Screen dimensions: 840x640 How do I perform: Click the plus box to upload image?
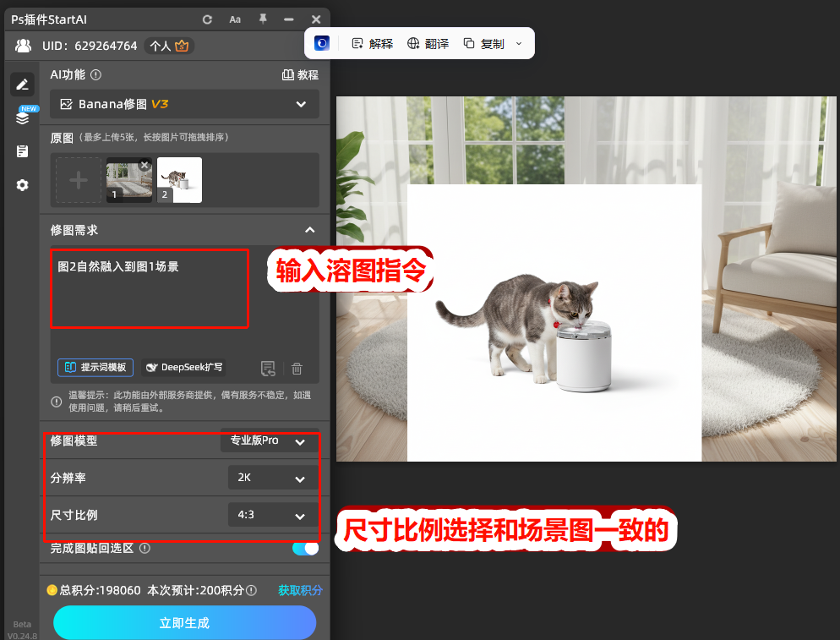[x=79, y=179]
